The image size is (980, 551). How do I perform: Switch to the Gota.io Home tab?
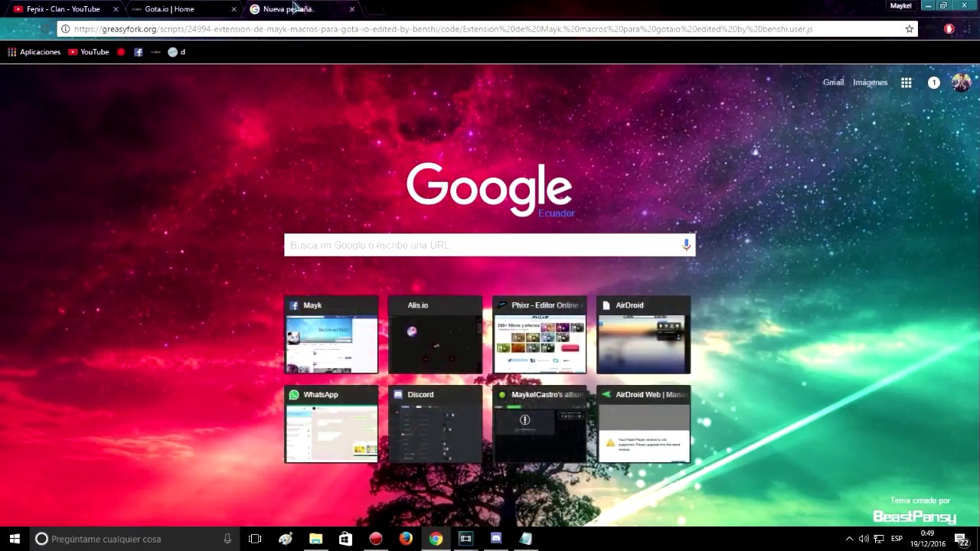[182, 9]
